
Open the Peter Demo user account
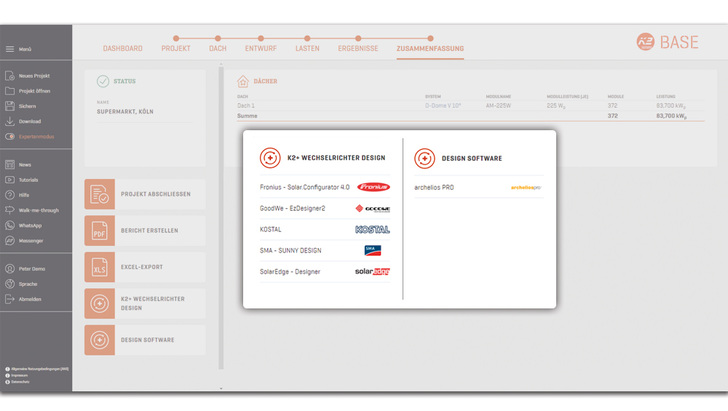coord(10,270)
